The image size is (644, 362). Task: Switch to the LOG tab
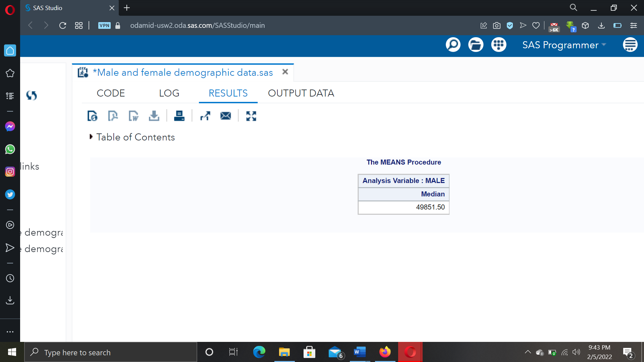[x=169, y=93]
